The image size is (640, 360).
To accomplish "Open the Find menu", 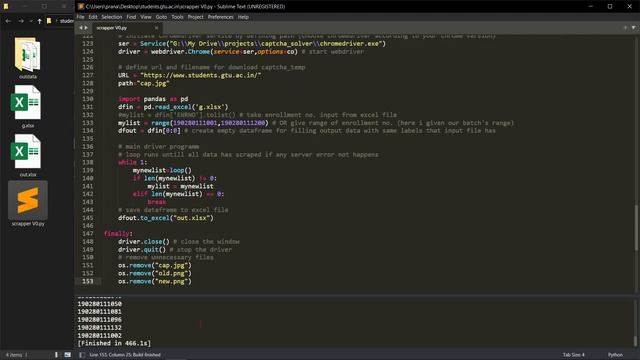I will (131, 17).
